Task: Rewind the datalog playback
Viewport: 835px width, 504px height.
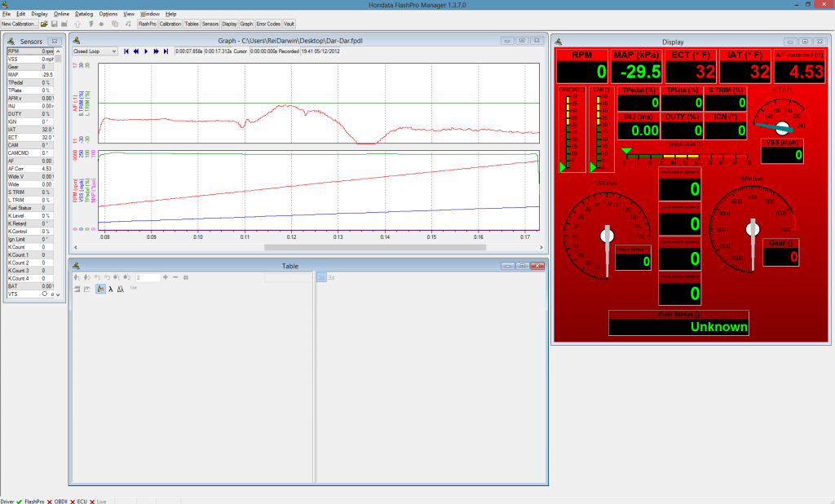Action: tap(136, 51)
